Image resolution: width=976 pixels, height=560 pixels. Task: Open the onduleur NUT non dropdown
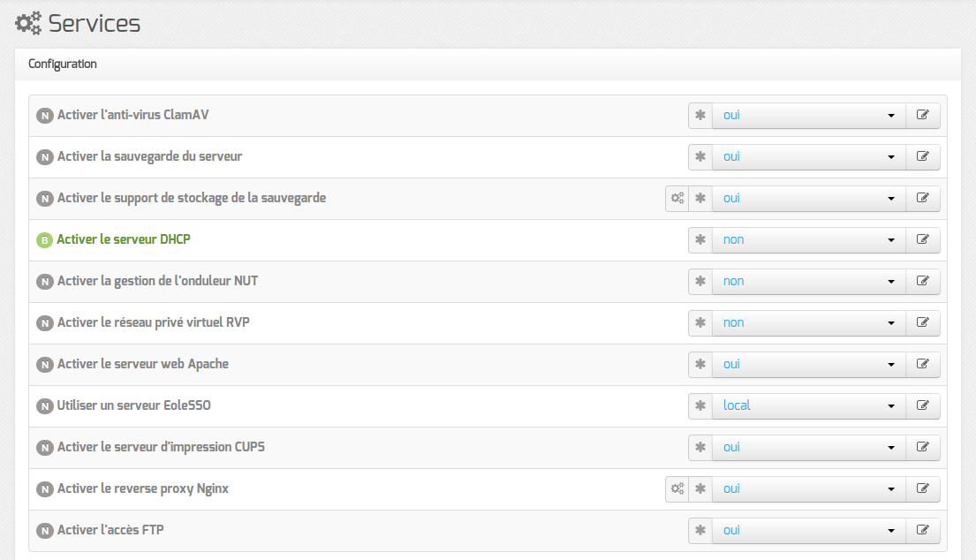[808, 281]
